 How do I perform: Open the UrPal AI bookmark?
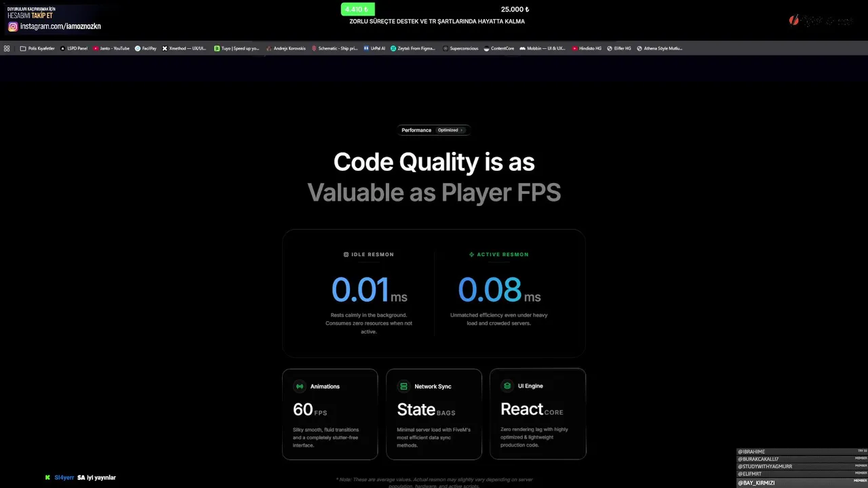(x=374, y=49)
